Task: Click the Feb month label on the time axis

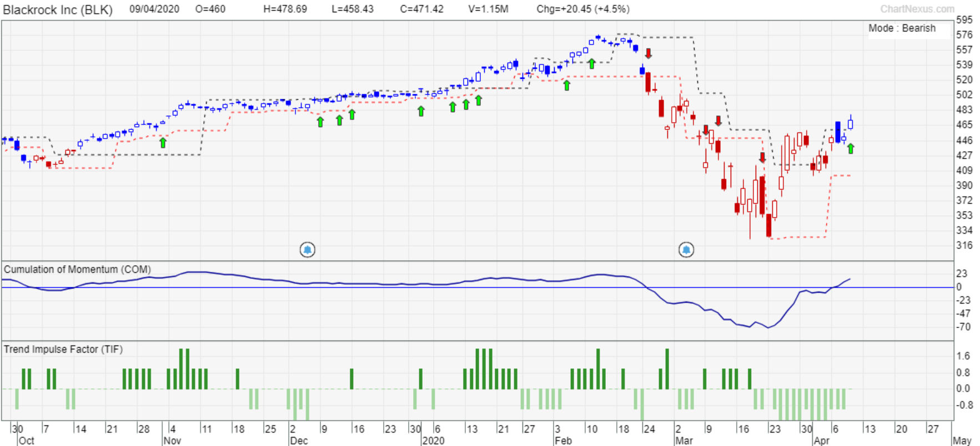Action: (x=563, y=440)
